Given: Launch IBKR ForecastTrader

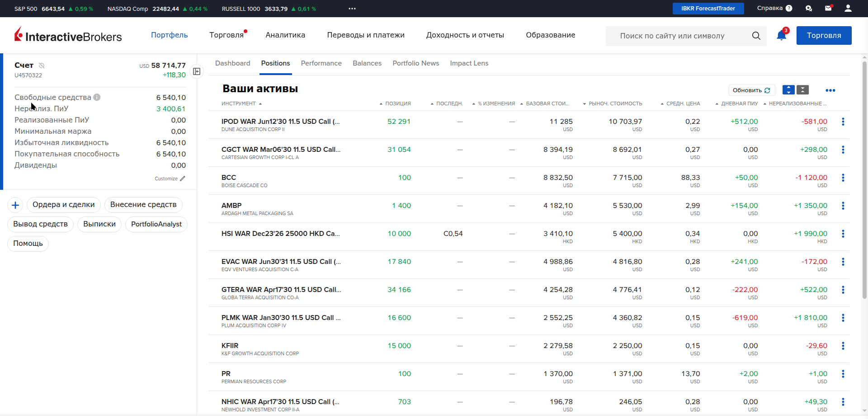Looking at the screenshot, I should point(708,9).
